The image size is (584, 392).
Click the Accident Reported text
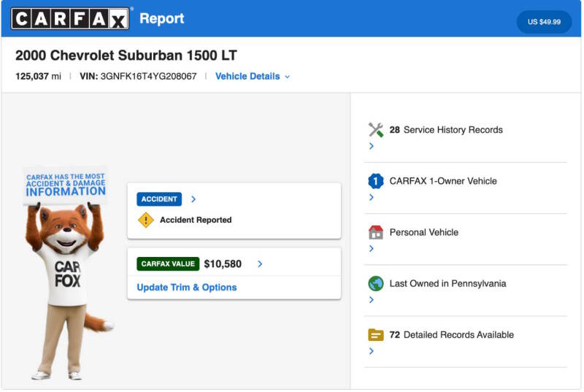196,220
